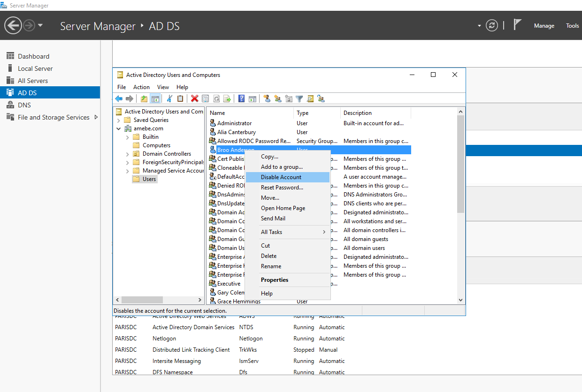Click the Refresh page toolbar icon
Screen dimensions: 582x392
(216, 98)
